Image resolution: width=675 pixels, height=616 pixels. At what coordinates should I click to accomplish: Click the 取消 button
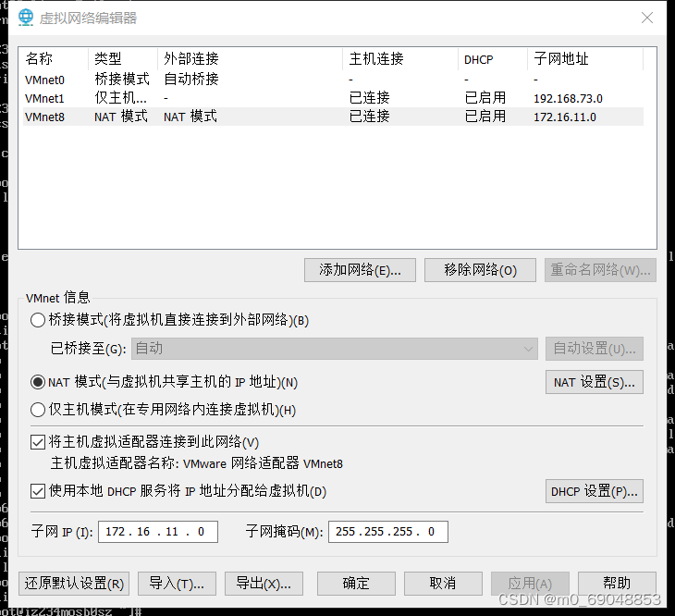coord(443,584)
